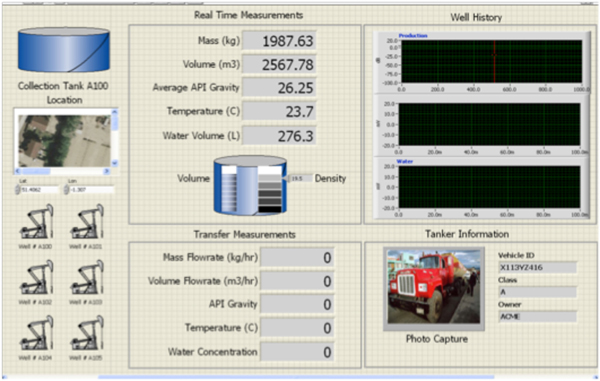Select the Well # A101 pumpjack icon
This screenshot has width=600, height=381.
point(87,222)
